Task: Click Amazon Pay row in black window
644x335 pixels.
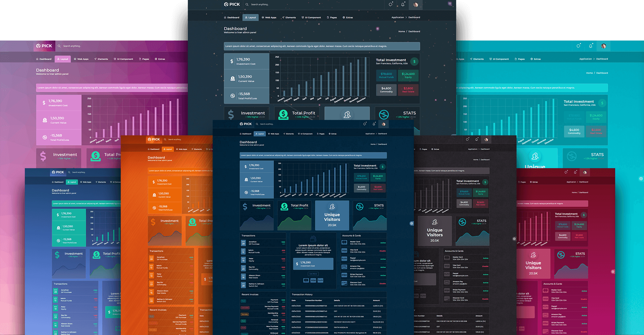Action: [x=466, y=283]
